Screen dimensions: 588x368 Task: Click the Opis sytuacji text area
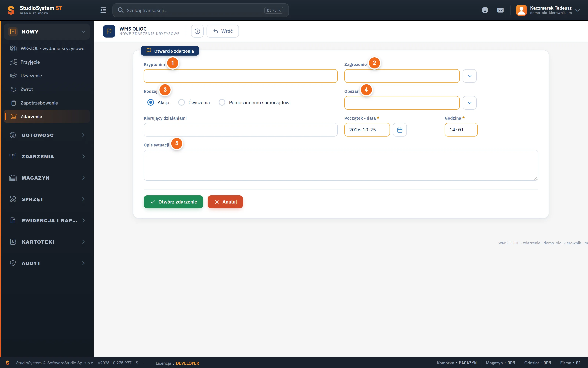341,165
